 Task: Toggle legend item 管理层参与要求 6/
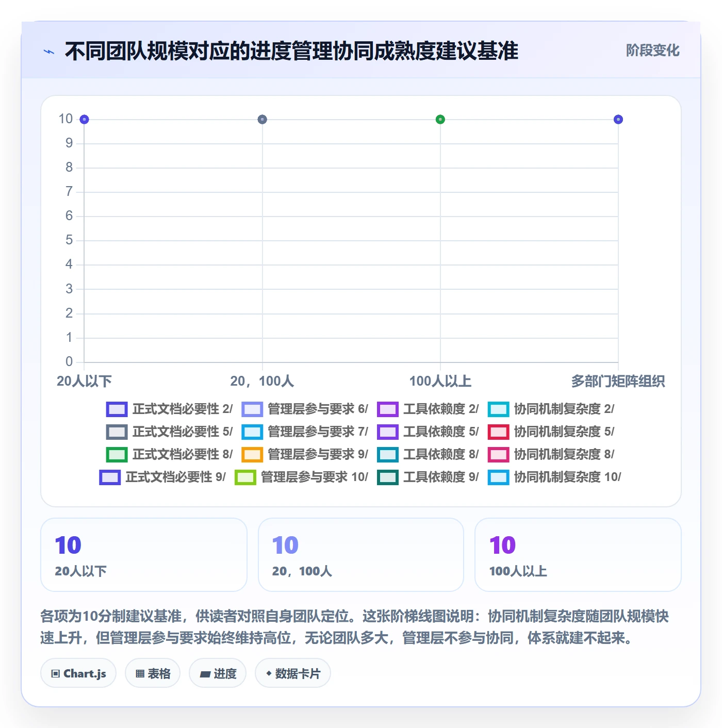pyautogui.click(x=305, y=409)
